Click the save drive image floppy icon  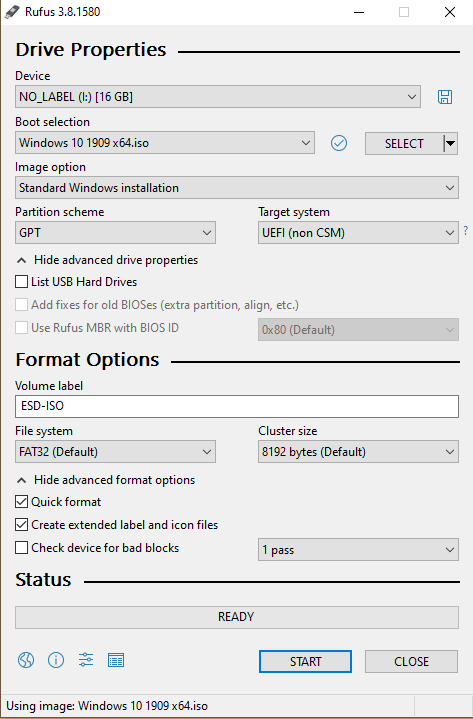(x=445, y=97)
